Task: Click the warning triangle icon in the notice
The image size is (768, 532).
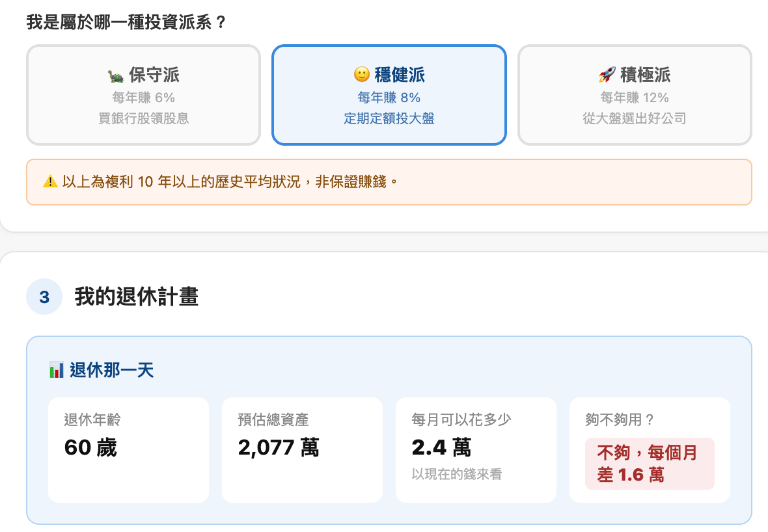Action: click(x=50, y=181)
